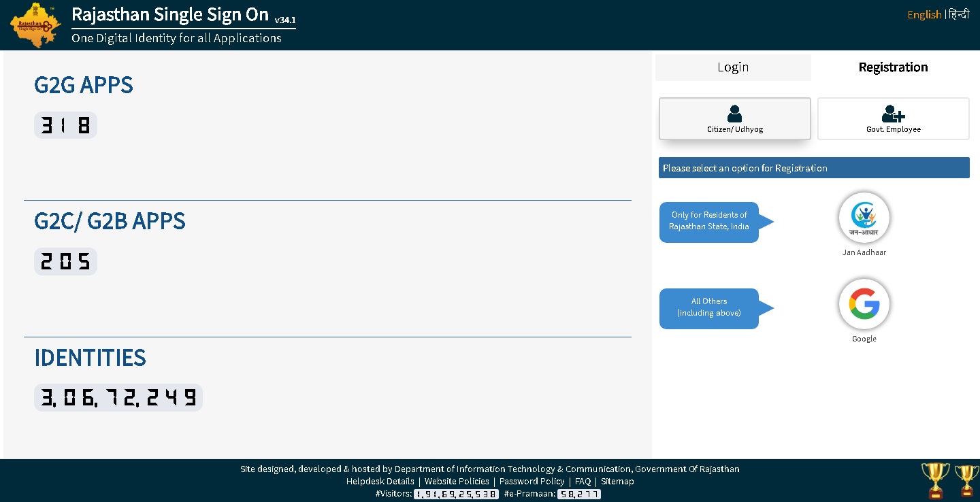Click the right gold trophy icon
The image size is (980, 502).
click(x=966, y=480)
